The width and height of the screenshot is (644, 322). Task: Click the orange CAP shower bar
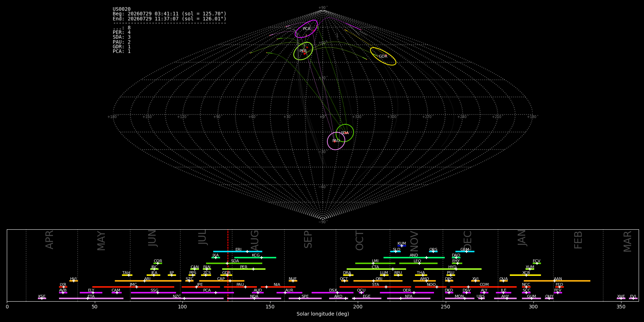pos(222,281)
